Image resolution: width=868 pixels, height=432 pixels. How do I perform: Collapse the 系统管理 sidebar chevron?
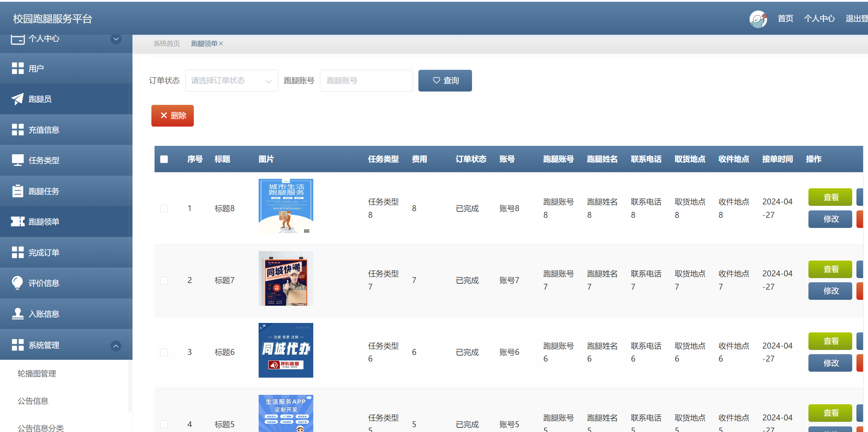(x=116, y=346)
